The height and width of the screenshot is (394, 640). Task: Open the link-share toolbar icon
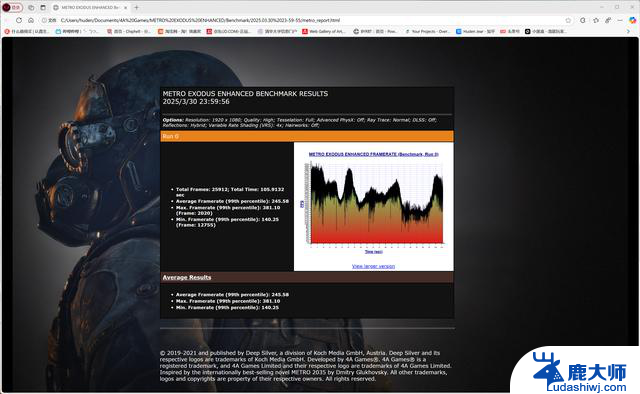[608, 20]
